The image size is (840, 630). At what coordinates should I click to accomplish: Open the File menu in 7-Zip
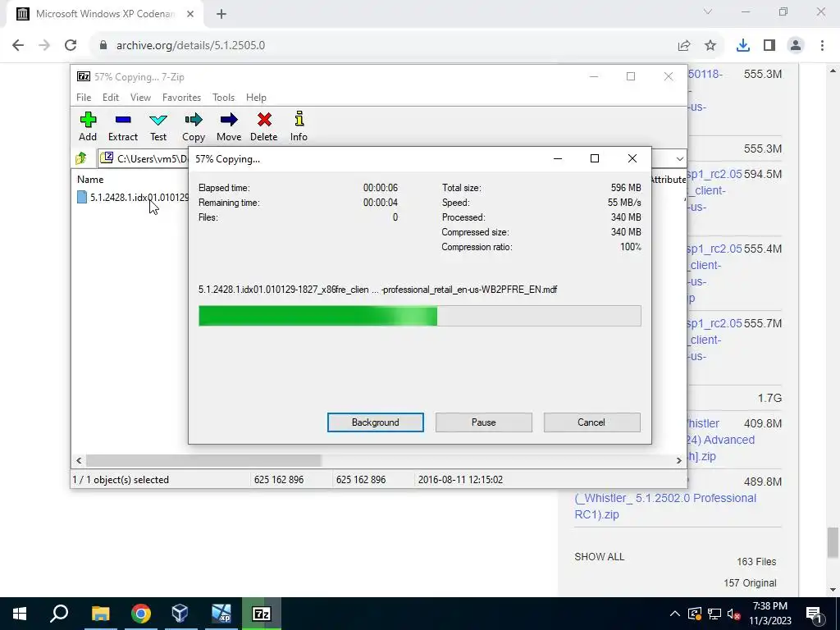point(84,98)
